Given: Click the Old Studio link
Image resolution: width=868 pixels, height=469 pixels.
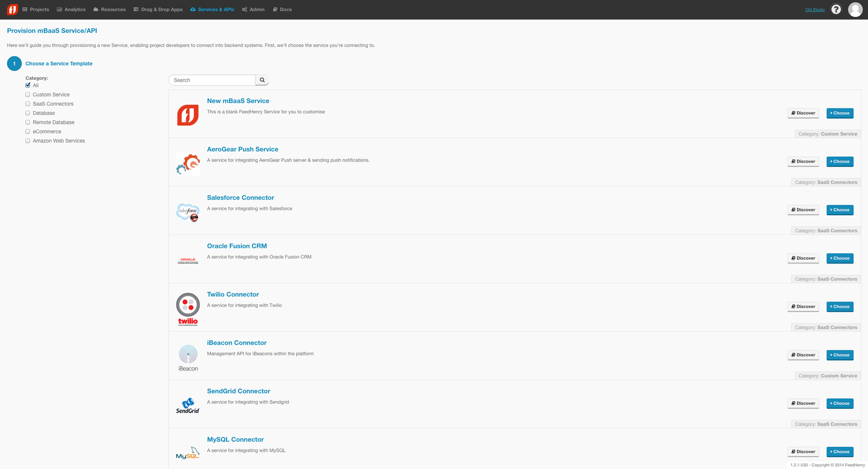Looking at the screenshot, I should pos(815,10).
